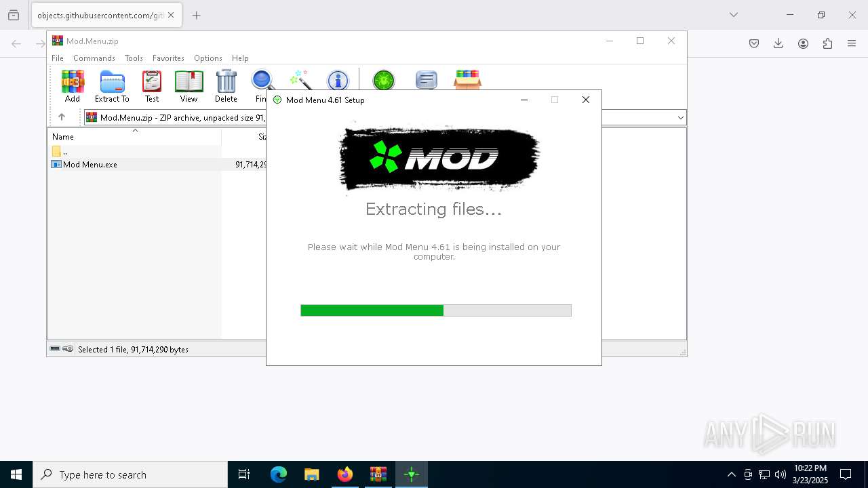The width and height of the screenshot is (868, 488).
Task: Click the Delete trash can icon
Action: 226,86
